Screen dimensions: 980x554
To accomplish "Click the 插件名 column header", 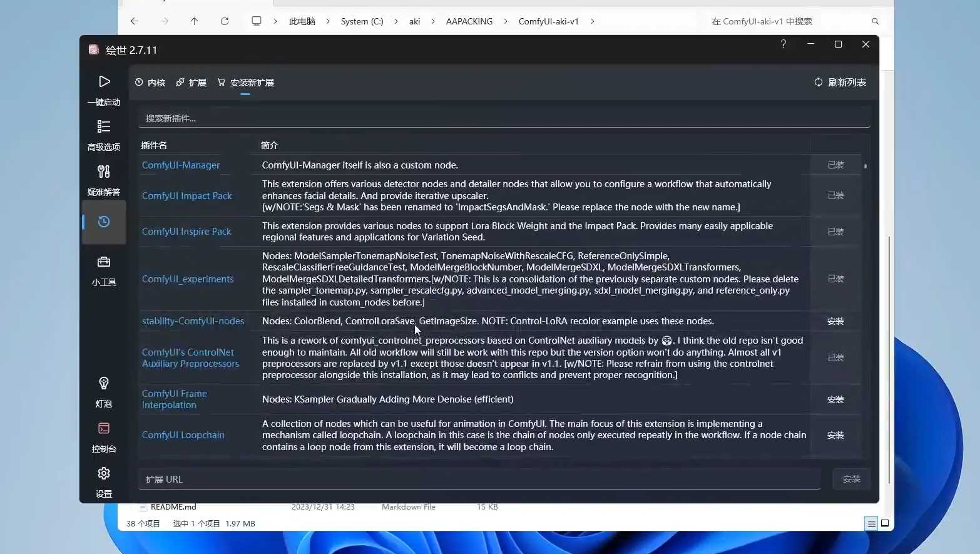I will tap(153, 145).
